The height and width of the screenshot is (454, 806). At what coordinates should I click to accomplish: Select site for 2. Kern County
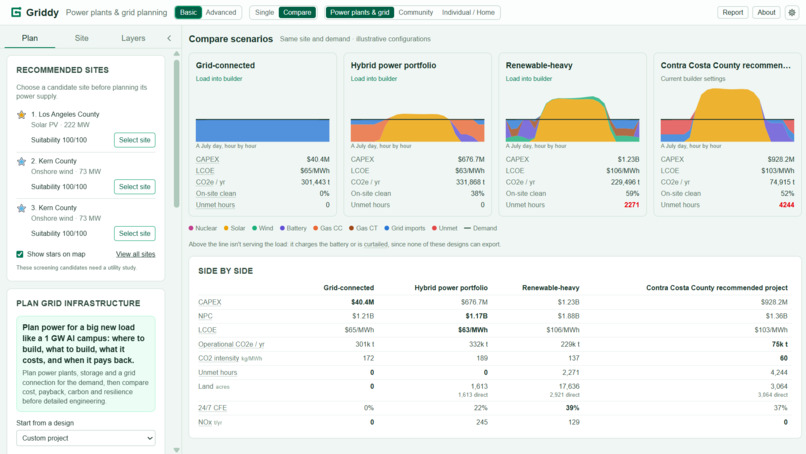pyautogui.click(x=135, y=187)
